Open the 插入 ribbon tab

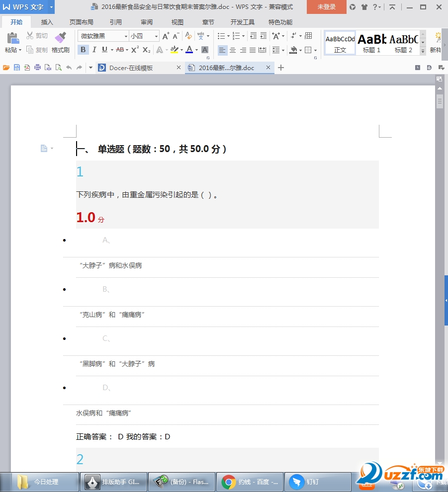click(47, 22)
